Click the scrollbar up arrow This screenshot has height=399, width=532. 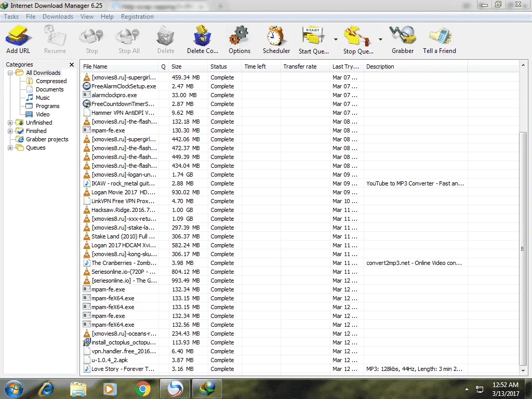point(523,64)
